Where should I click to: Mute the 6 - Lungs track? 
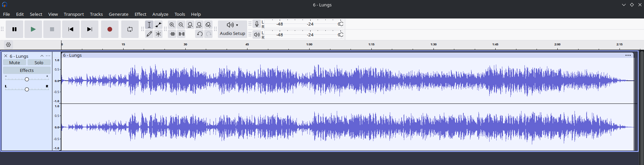pyautogui.click(x=14, y=63)
